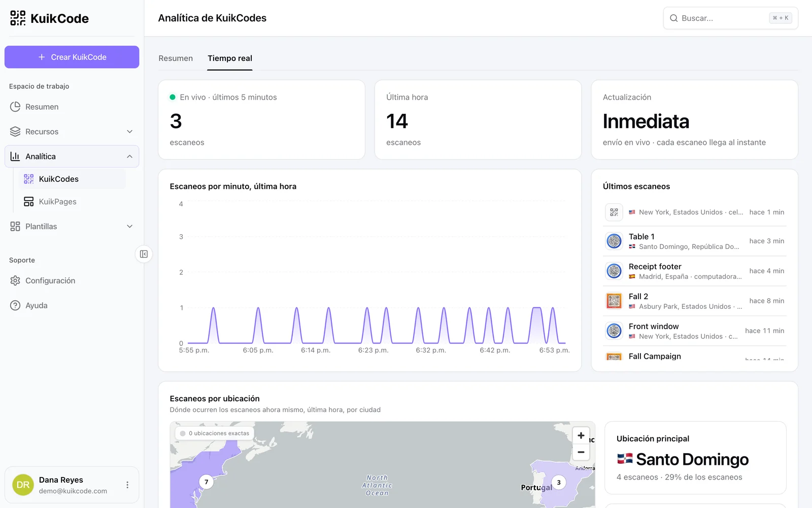This screenshot has height=508, width=812.
Task: Click 'Fall 2' scan entry name
Action: 638,297
